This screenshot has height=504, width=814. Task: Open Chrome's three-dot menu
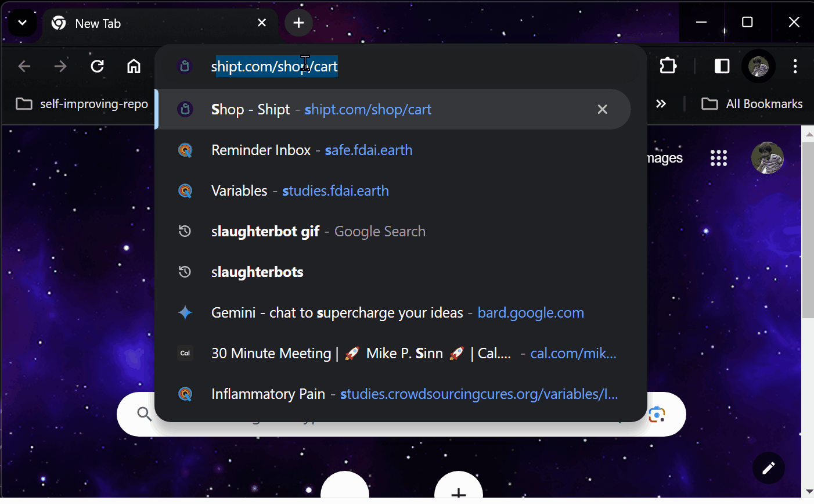[x=795, y=66]
